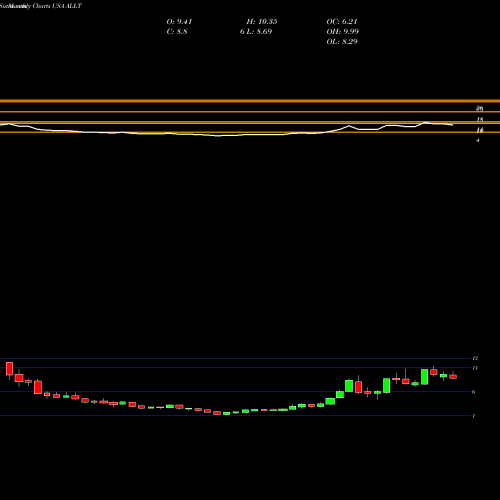Click the first red candlestick on the far left

pyautogui.click(x=9, y=368)
